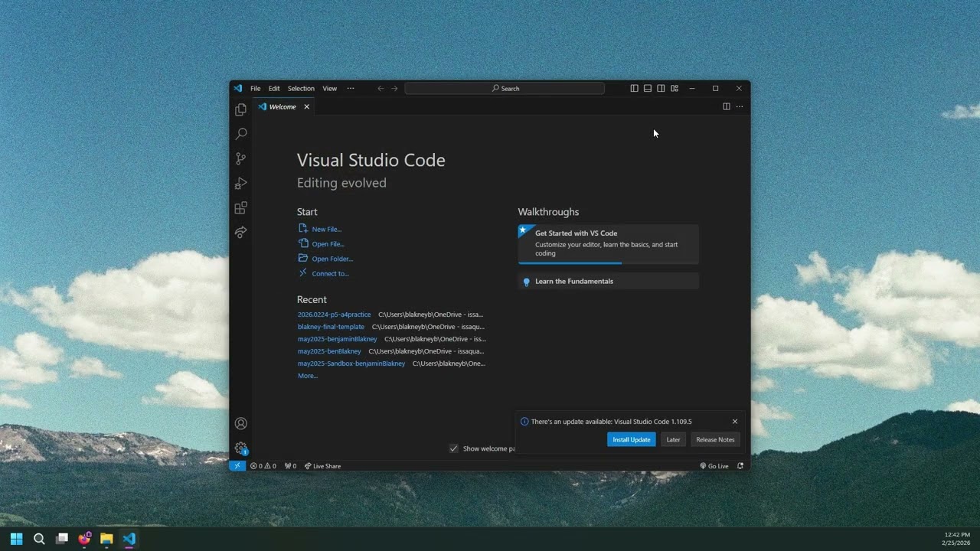Image resolution: width=980 pixels, height=551 pixels.
Task: Toggle the secondary side bar
Action: pos(661,88)
